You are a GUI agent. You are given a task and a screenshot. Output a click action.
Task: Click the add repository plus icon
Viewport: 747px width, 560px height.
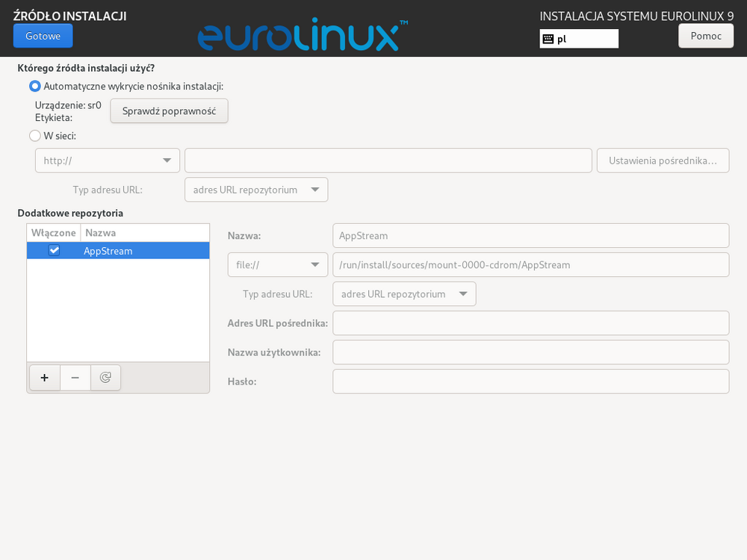tap(45, 378)
